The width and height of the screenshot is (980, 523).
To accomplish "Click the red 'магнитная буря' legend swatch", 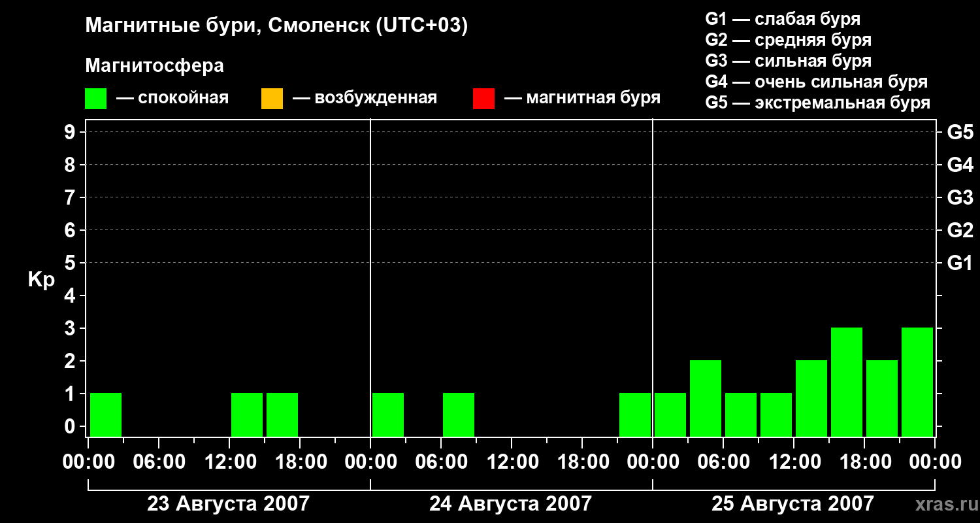I will coord(483,99).
